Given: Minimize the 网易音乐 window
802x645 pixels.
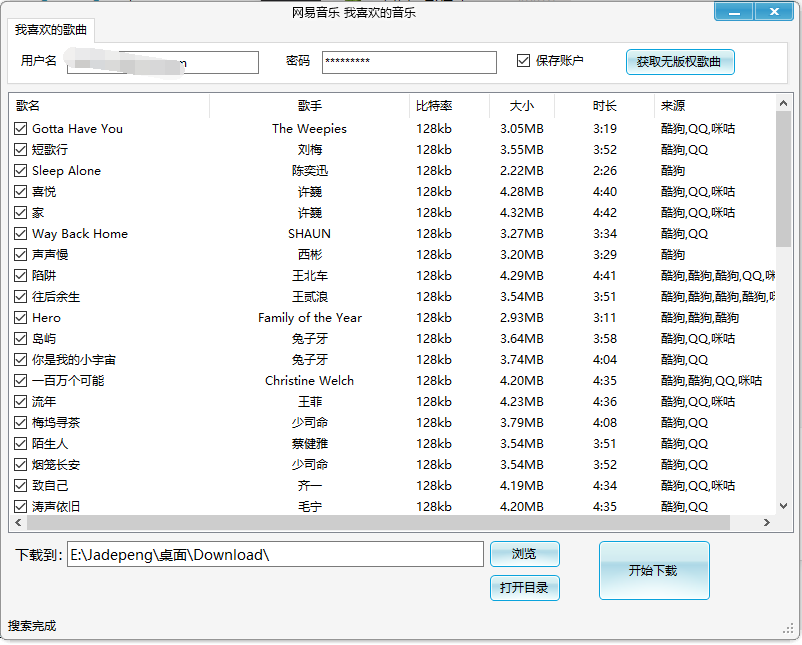Looking at the screenshot, I should tap(734, 12).
